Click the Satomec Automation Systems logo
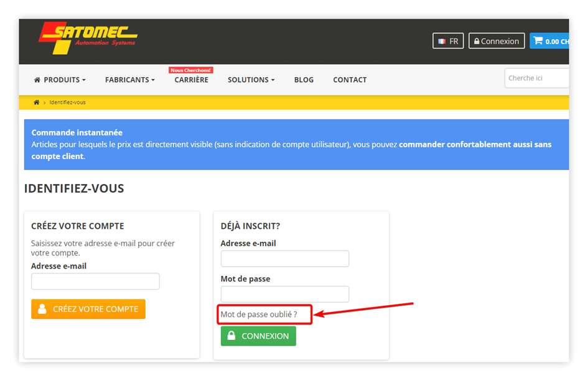Screen dimensions: 588x381 click(88, 38)
